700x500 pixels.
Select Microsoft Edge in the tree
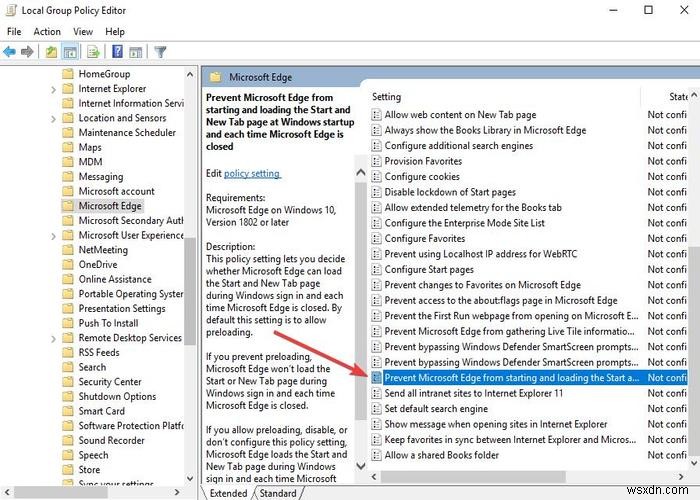110,206
